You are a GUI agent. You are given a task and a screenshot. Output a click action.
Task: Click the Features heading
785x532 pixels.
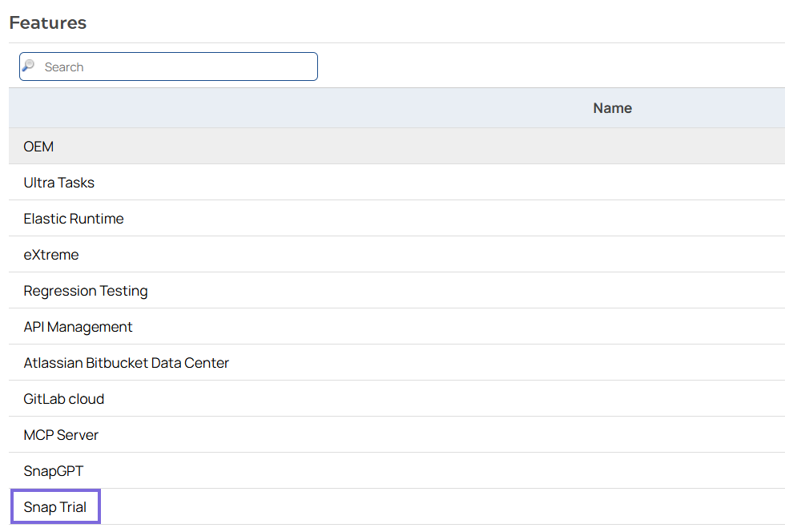pos(48,22)
